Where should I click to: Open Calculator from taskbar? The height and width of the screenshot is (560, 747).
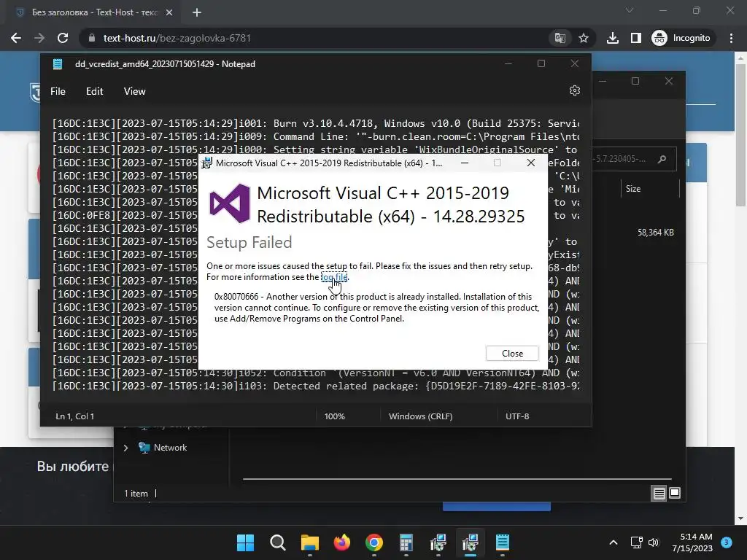tap(406, 542)
